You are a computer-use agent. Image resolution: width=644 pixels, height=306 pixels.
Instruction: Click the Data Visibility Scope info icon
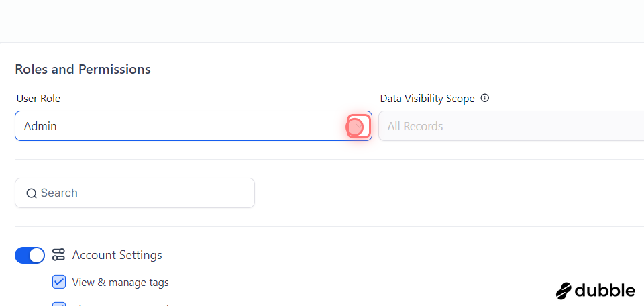coord(485,98)
